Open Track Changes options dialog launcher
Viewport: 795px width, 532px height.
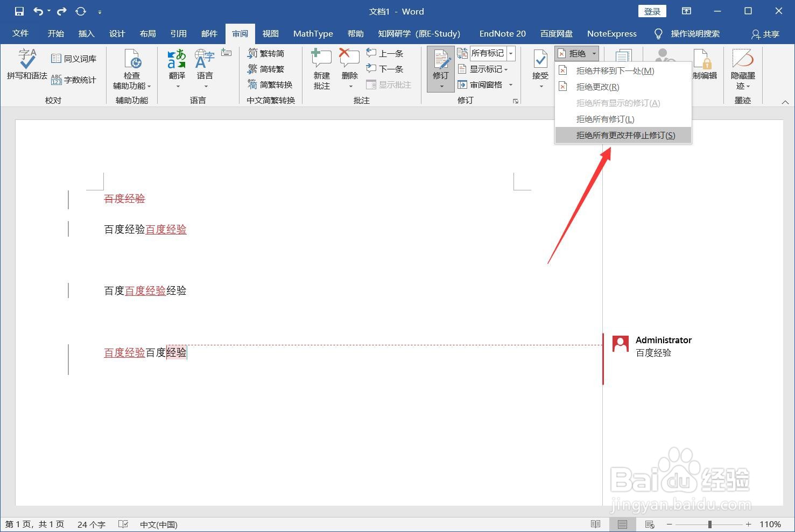[516, 101]
